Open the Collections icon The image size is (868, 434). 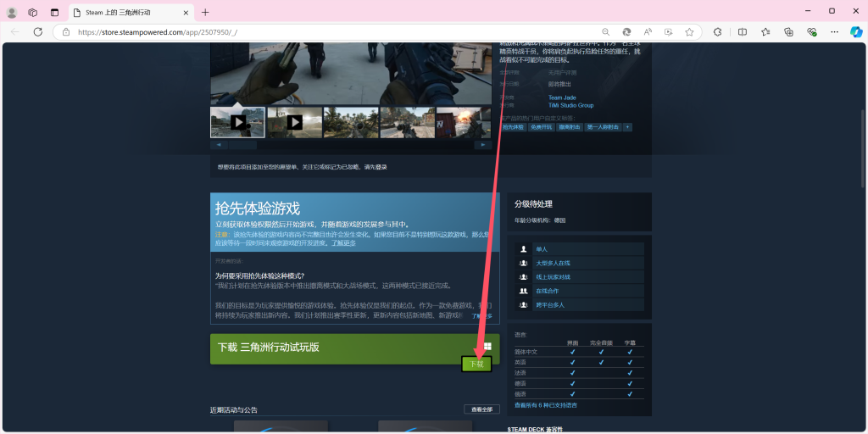pyautogui.click(x=789, y=32)
